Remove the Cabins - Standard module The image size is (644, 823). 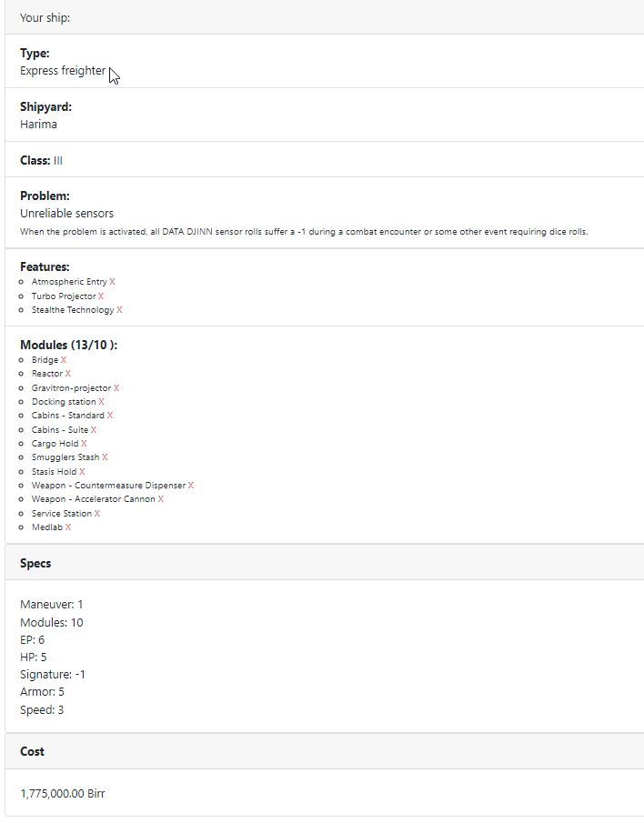pyautogui.click(x=110, y=416)
